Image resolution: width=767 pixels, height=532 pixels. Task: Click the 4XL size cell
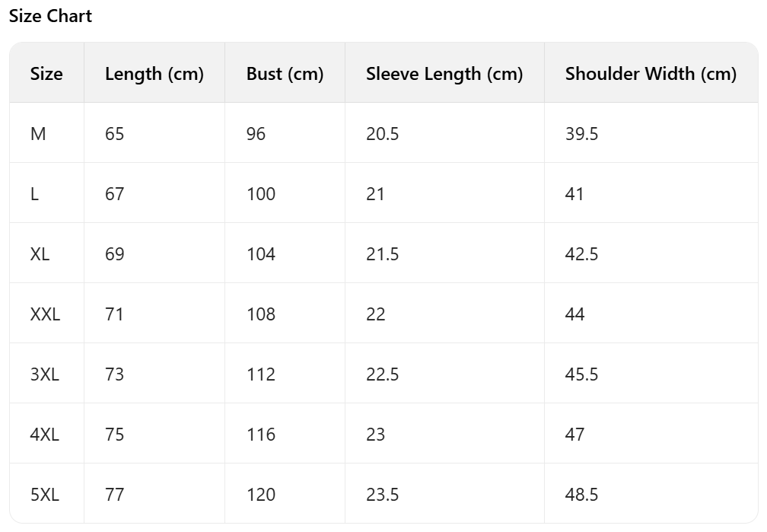(45, 435)
